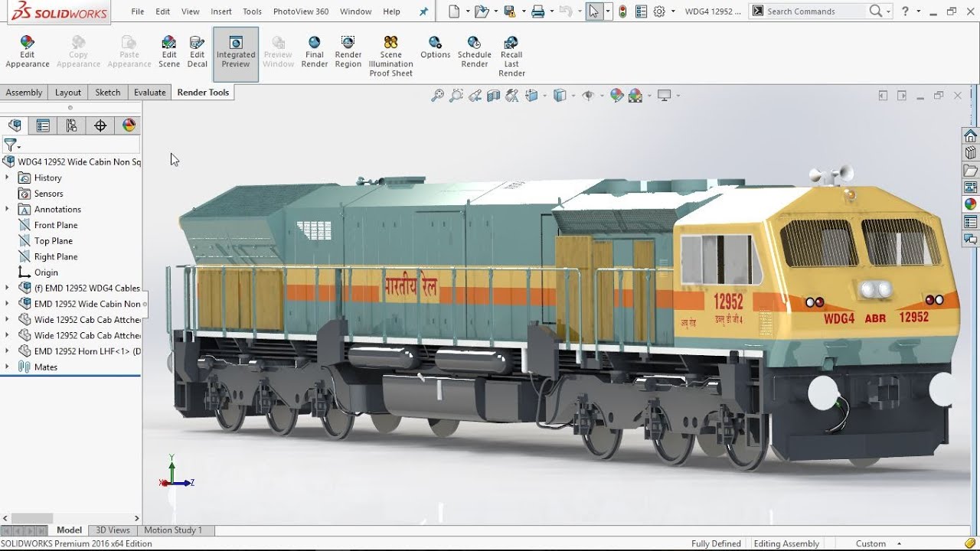Open the View menu
This screenshot has height=551, width=980.
coord(191,11)
